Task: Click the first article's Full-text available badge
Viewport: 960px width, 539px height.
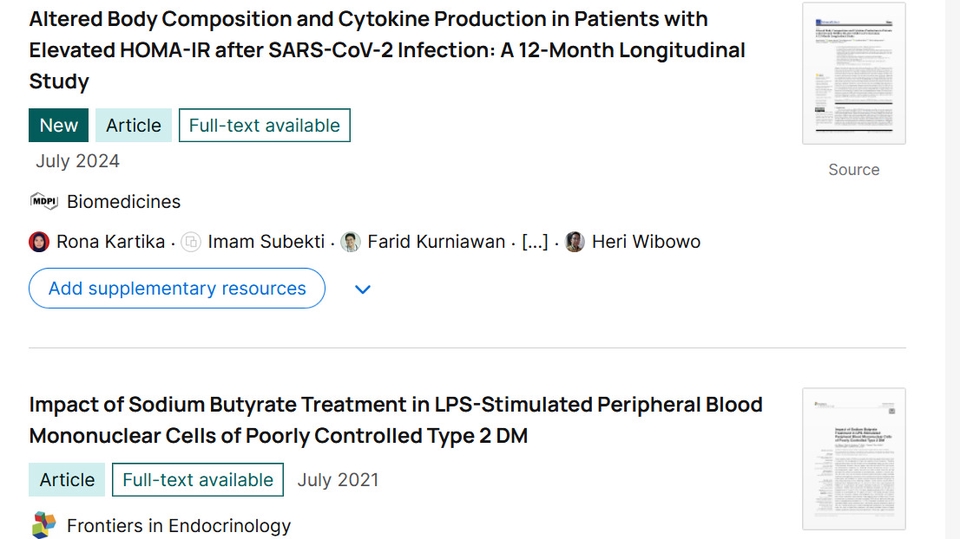Action: point(264,125)
